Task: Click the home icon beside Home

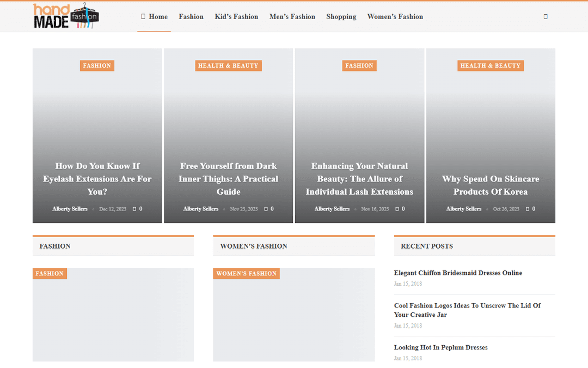Action: point(143,16)
